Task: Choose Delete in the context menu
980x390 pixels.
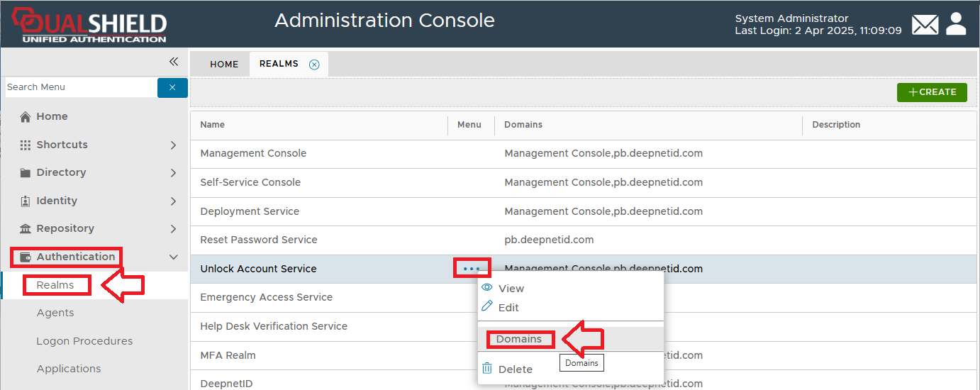Action: [515, 369]
